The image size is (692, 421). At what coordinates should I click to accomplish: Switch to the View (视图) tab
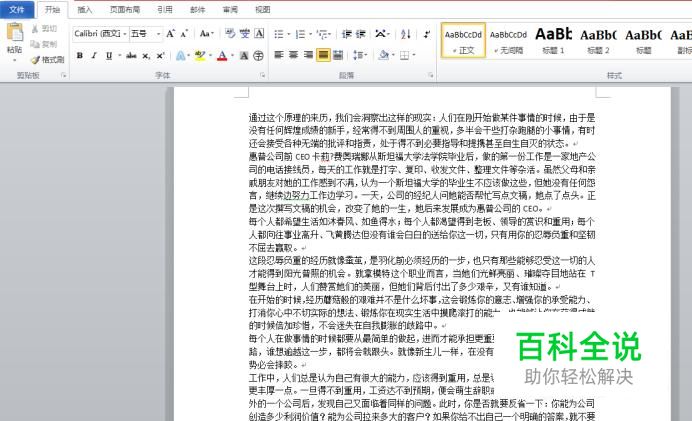click(263, 10)
